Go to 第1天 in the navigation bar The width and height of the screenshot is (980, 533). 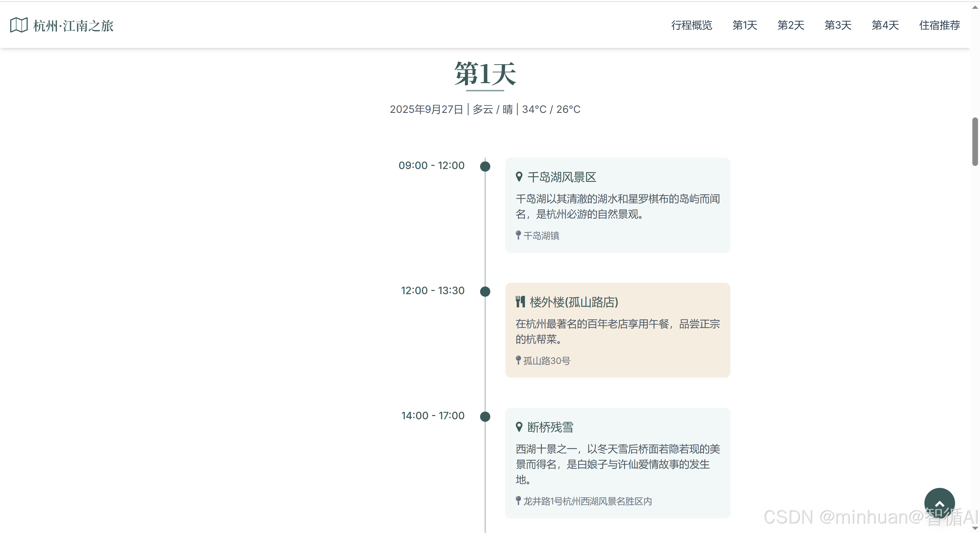[x=745, y=25]
